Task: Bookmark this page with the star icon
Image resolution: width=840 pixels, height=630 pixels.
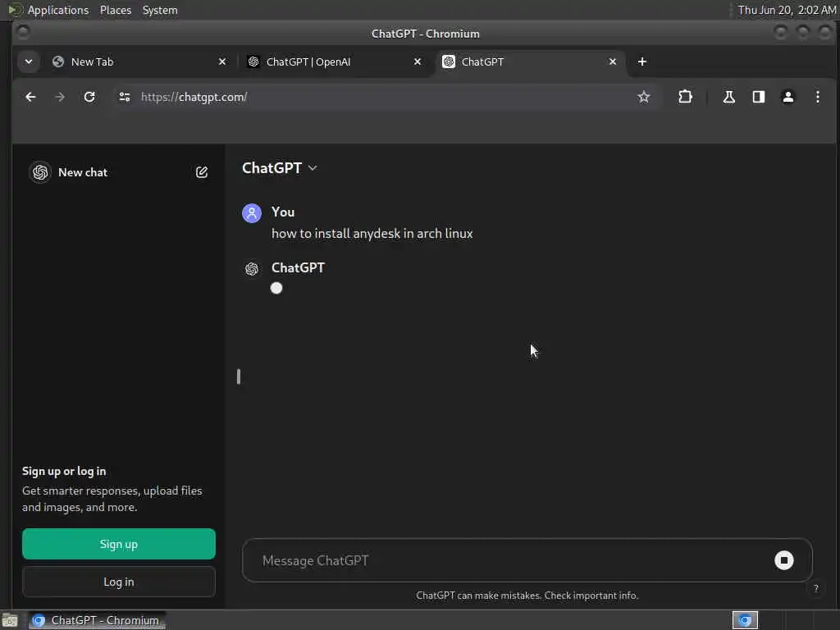Action: pyautogui.click(x=643, y=97)
